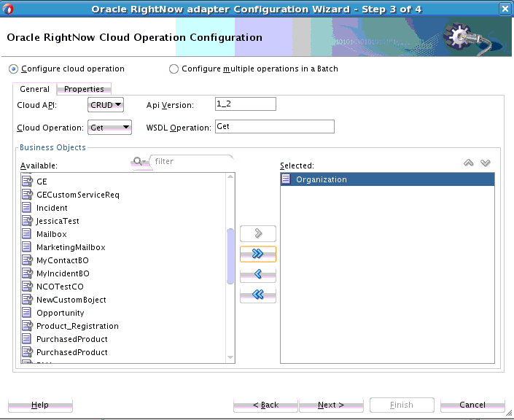Click the search magnifier icon beside filter

(x=138, y=162)
